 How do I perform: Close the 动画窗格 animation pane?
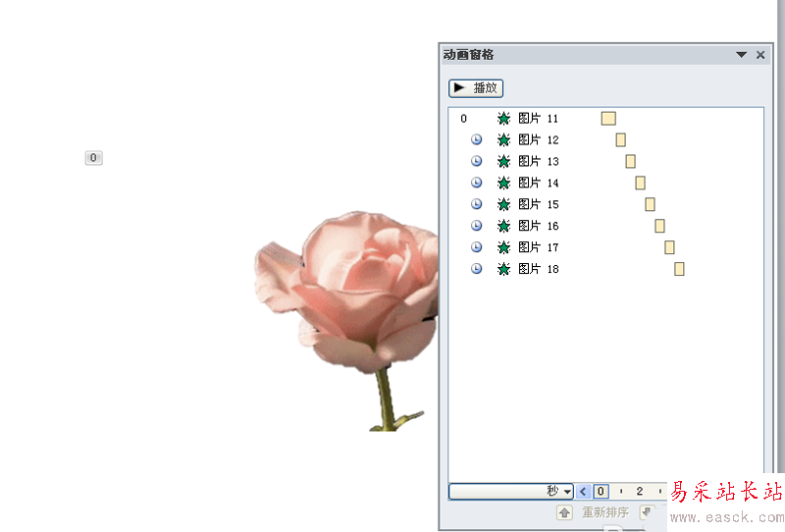(759, 55)
